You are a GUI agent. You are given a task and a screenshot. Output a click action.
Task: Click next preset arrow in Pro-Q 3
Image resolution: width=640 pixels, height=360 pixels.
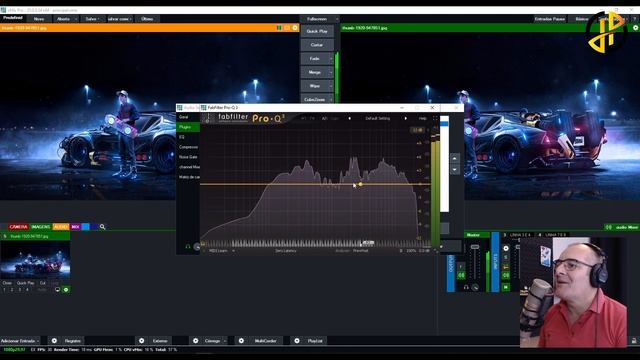click(405, 118)
